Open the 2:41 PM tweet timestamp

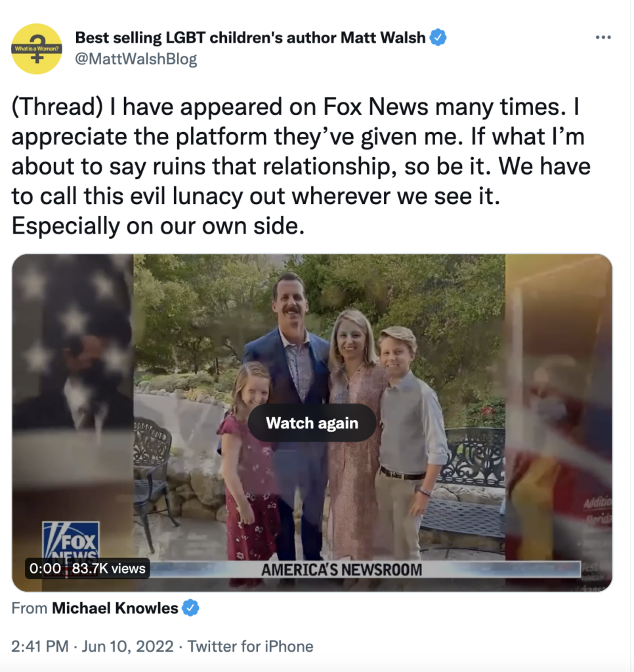tap(40, 646)
